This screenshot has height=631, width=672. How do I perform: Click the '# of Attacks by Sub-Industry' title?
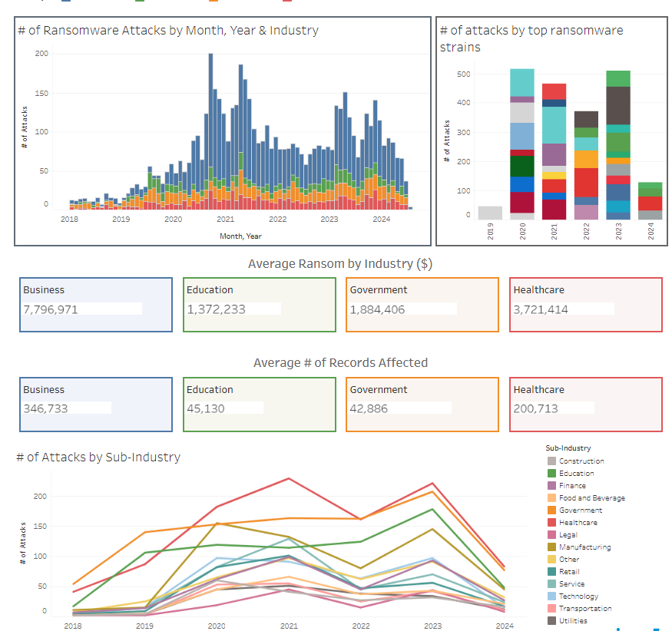[x=98, y=458]
